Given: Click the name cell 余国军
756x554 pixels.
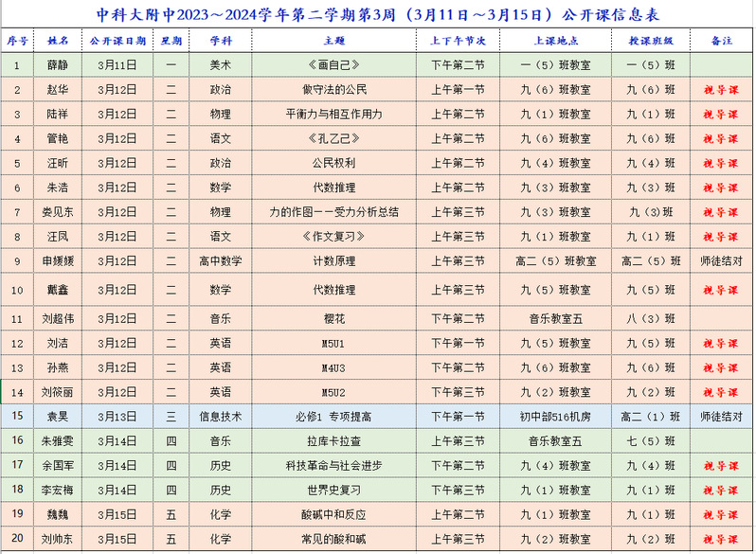Looking at the screenshot, I should (58, 466).
